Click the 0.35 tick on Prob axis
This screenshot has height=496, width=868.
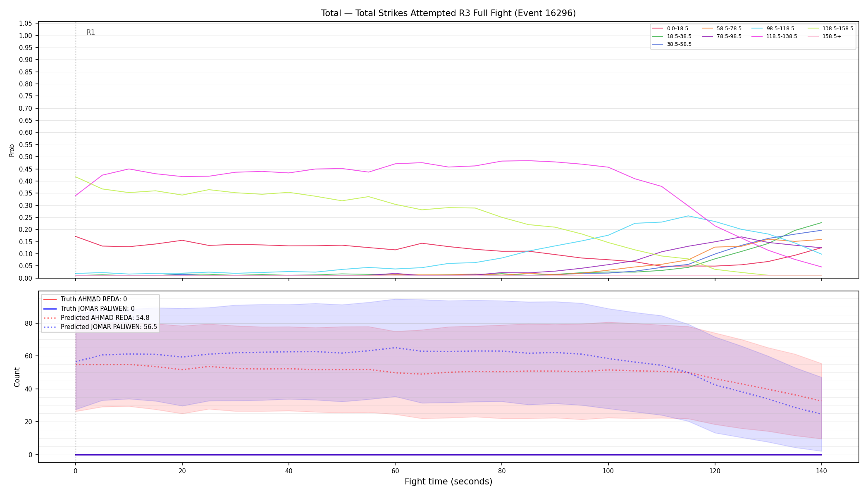point(26,193)
